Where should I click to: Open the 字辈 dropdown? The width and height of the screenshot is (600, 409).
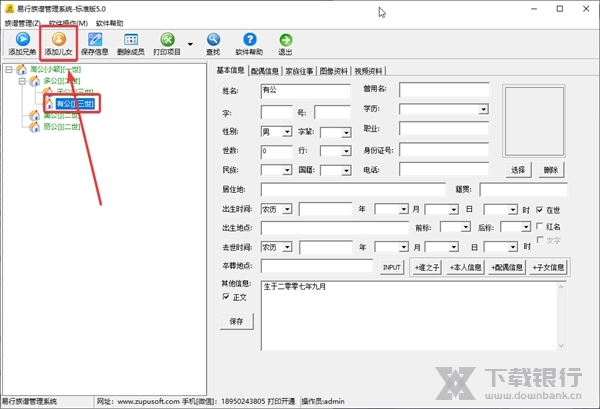(x=346, y=132)
